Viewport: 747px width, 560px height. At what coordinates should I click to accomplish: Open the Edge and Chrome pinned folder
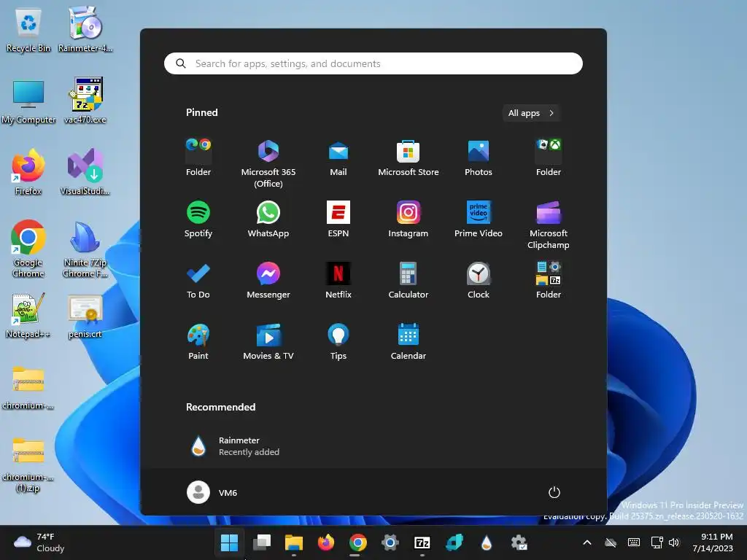coord(198,157)
